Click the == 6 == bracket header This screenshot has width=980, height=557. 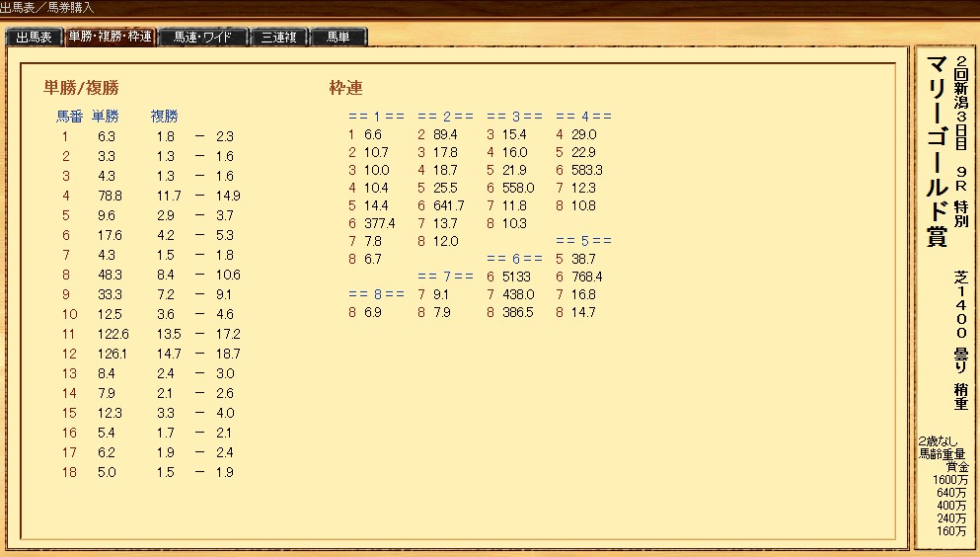pyautogui.click(x=514, y=258)
